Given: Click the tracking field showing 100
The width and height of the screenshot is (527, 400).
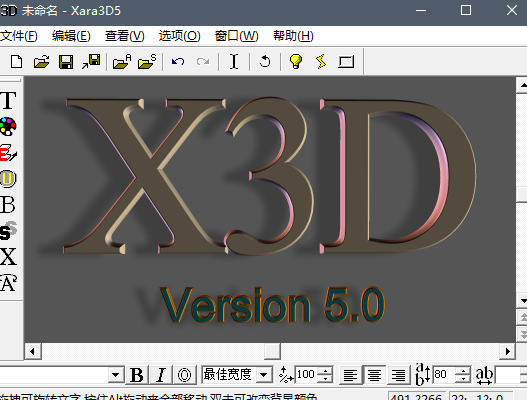Looking at the screenshot, I should click(307, 374).
